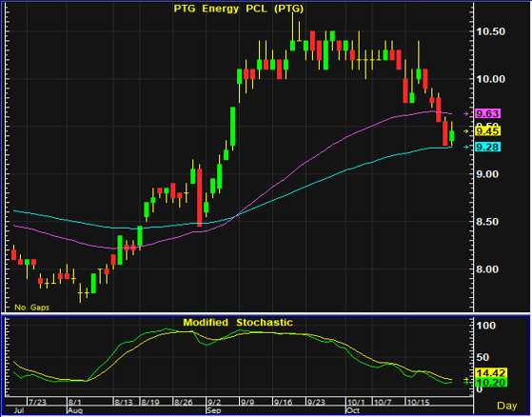532x417 pixels.
Task: Click the yellow arrow beside 9.45
Action: pos(466,131)
